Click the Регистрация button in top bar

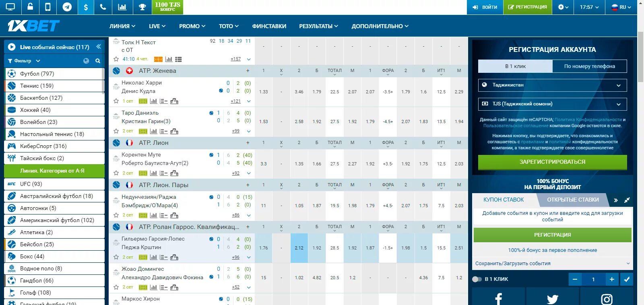[527, 7]
